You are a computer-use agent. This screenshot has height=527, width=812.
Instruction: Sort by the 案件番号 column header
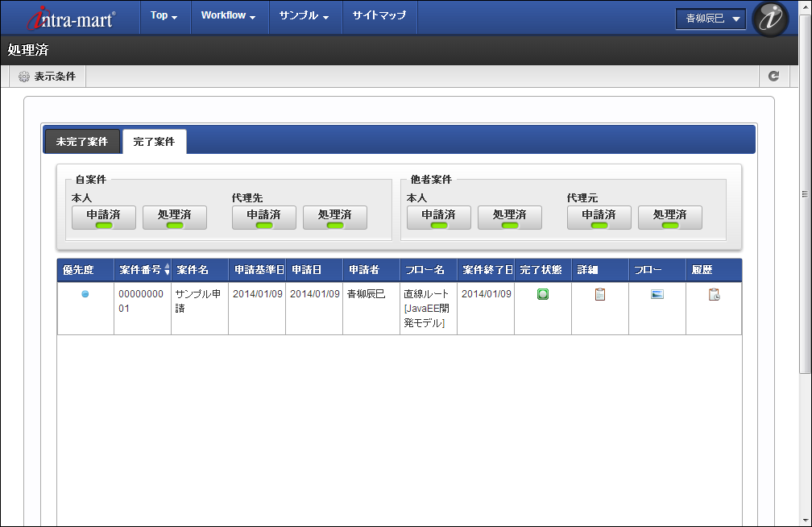click(x=145, y=270)
